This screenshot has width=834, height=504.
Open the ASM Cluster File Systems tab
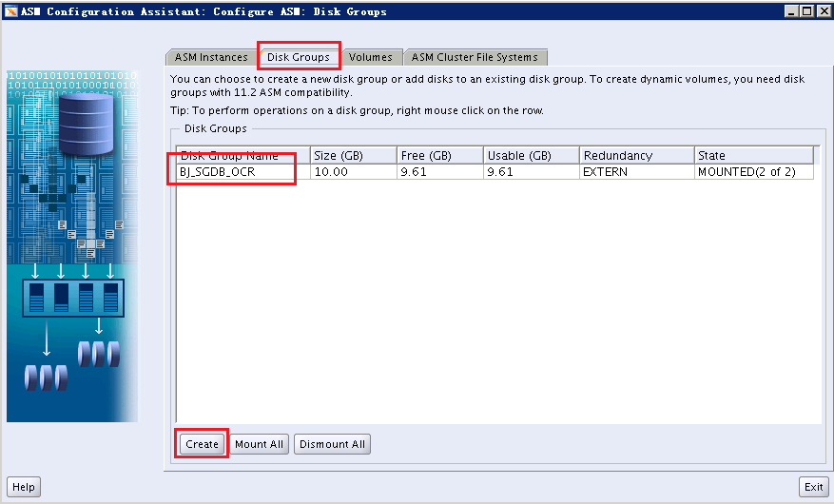click(475, 57)
